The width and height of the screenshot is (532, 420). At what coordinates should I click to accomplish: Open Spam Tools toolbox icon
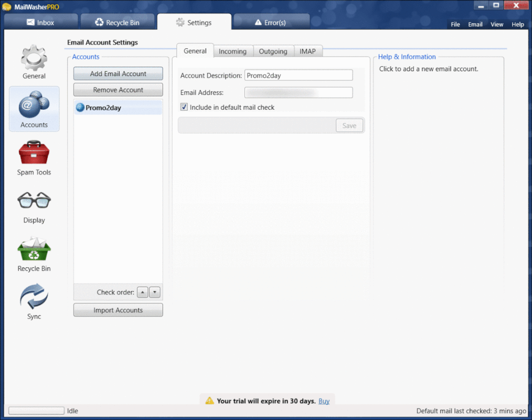34,152
